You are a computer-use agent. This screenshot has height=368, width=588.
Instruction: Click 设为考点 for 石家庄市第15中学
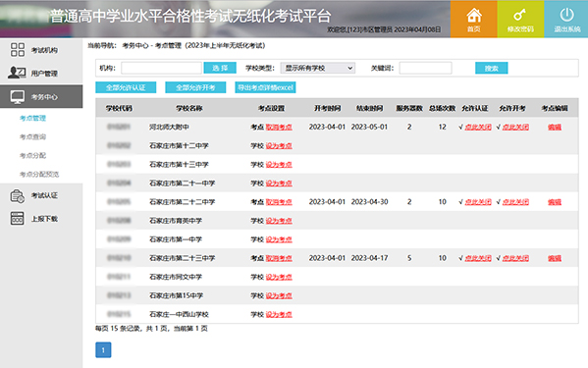pyautogui.click(x=279, y=295)
